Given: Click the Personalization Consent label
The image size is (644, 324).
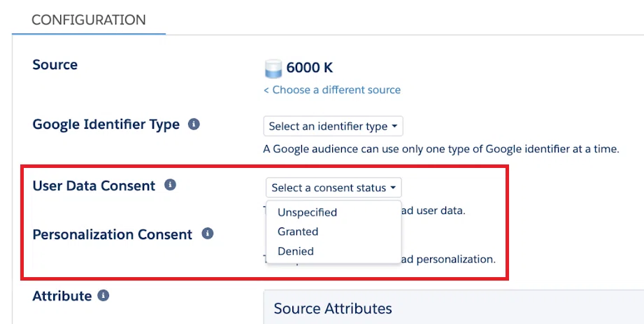Looking at the screenshot, I should pos(113,234).
